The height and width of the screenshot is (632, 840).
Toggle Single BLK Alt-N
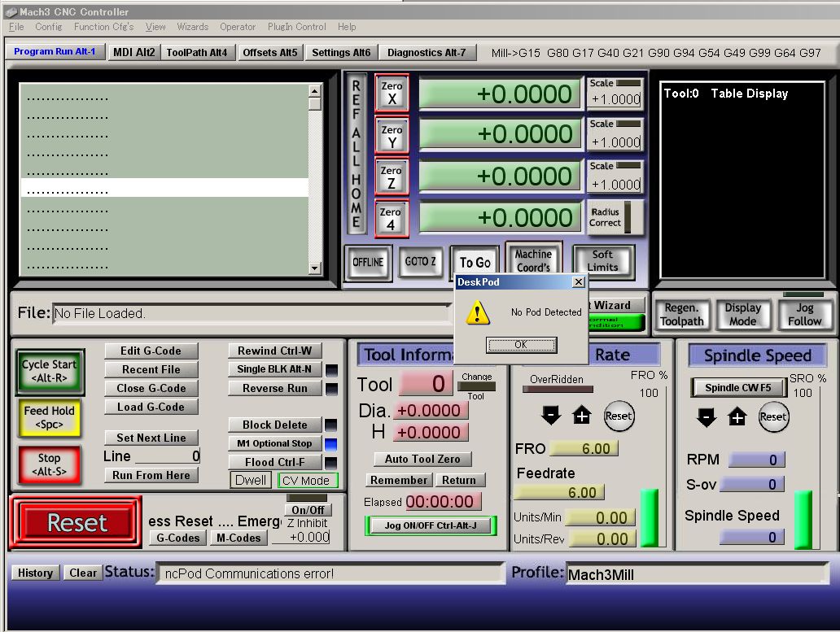tap(275, 369)
